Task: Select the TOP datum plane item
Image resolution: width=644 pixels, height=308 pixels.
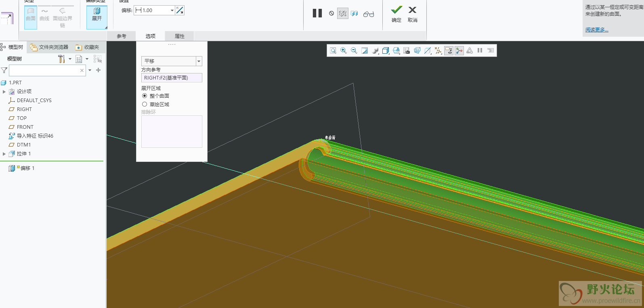Action: (x=22, y=118)
